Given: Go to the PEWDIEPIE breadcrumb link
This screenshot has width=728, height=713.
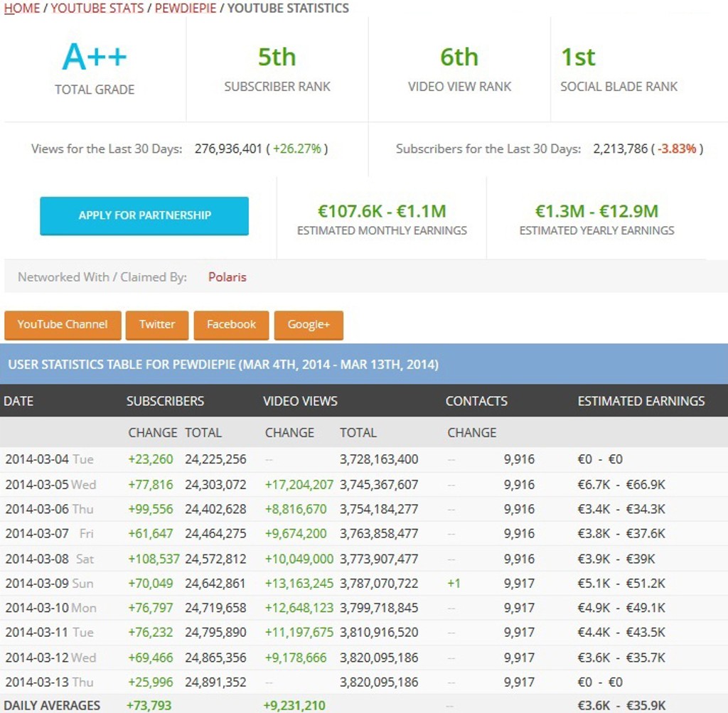Looking at the screenshot, I should click(186, 9).
